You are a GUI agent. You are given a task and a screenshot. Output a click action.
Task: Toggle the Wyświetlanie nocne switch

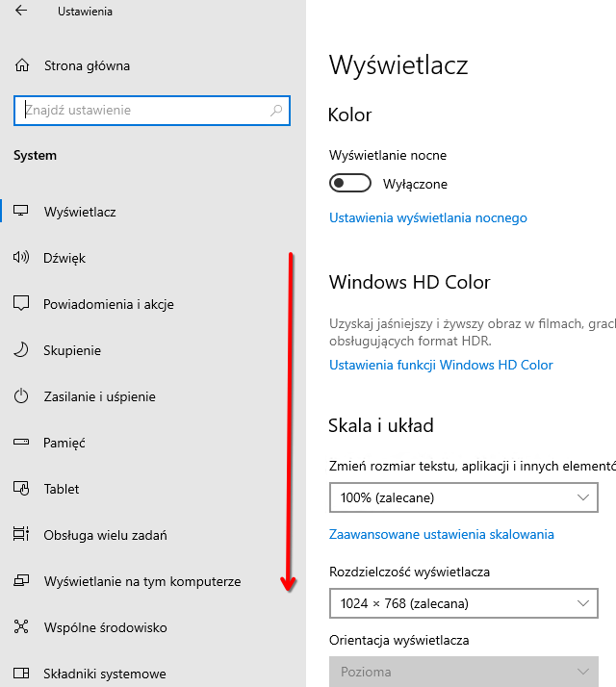pyautogui.click(x=350, y=184)
